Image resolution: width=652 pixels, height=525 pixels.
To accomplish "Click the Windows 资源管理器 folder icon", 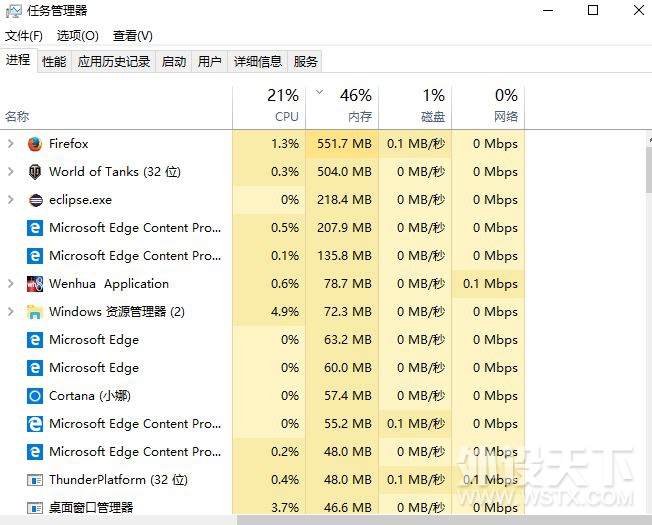I will coord(35,312).
